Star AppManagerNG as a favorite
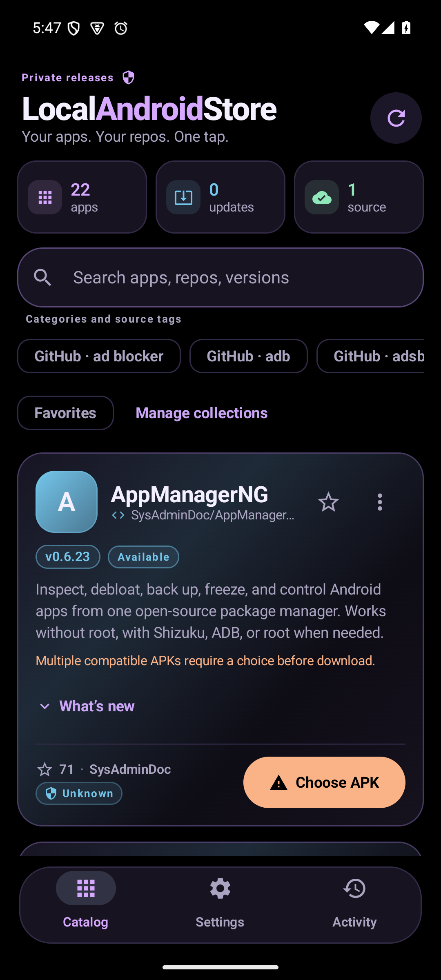 tap(328, 502)
